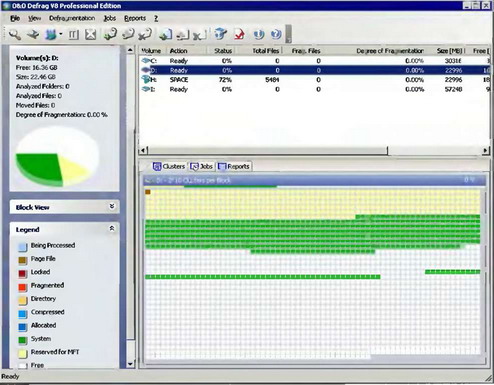Click the magnifying glass Analyze icon
Viewport: 494px width, 385px height.
tap(15, 34)
